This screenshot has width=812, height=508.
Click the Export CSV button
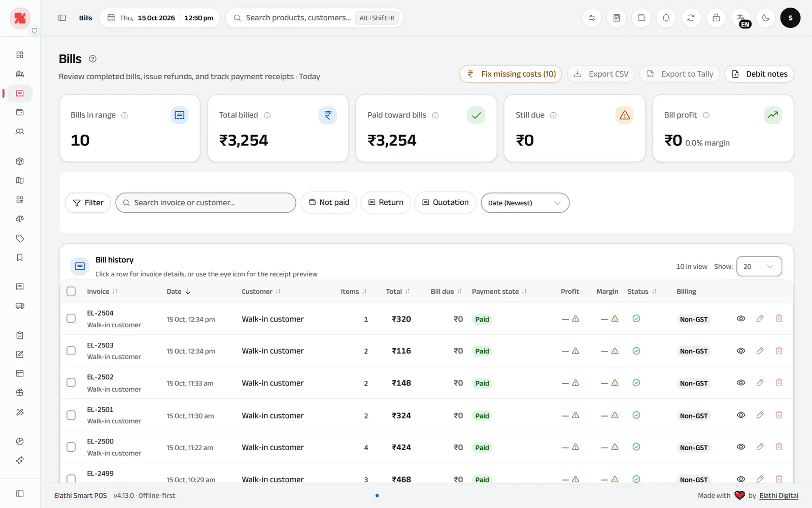point(601,74)
